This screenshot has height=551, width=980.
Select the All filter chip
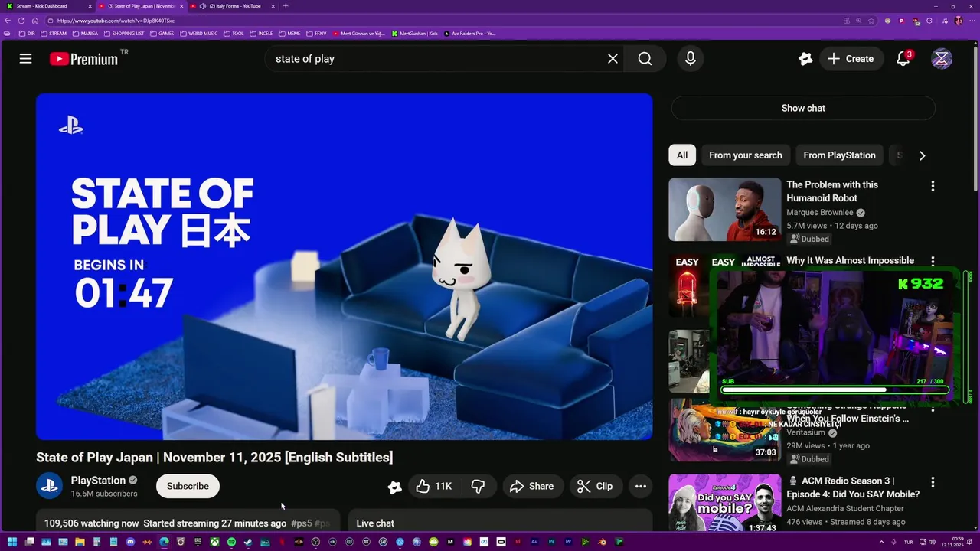pos(682,155)
